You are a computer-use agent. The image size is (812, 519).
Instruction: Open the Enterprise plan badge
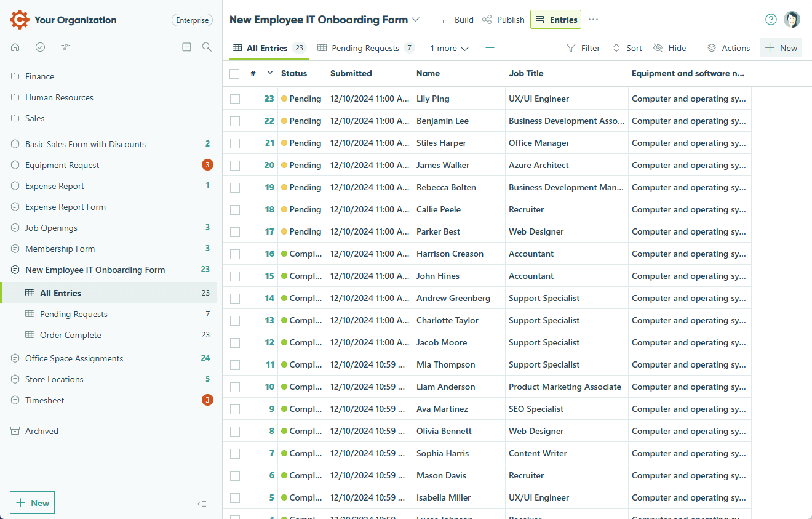coord(193,20)
